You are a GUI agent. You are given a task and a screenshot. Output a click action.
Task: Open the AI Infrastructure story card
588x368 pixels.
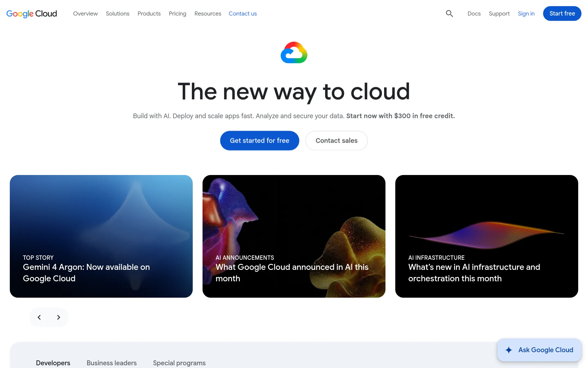[x=487, y=236]
